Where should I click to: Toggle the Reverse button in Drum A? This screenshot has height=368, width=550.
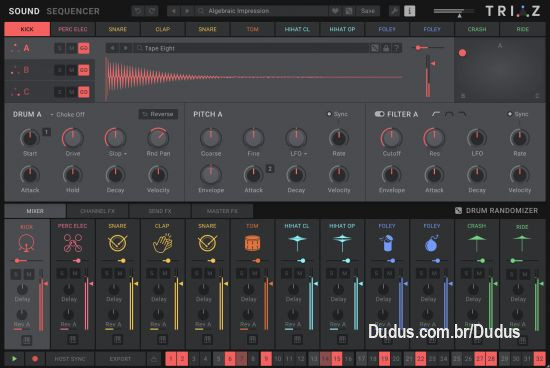point(158,114)
